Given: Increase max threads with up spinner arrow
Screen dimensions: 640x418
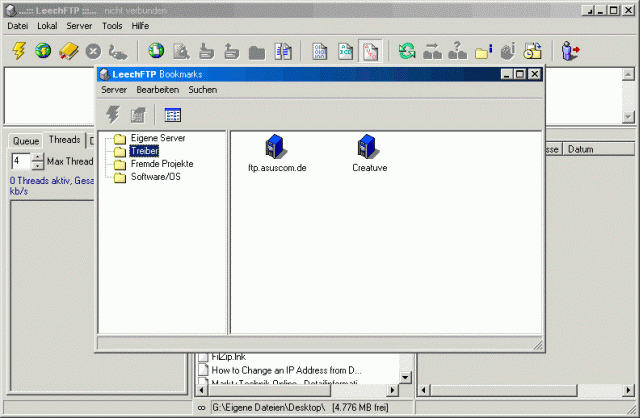Looking at the screenshot, I should click(37, 157).
